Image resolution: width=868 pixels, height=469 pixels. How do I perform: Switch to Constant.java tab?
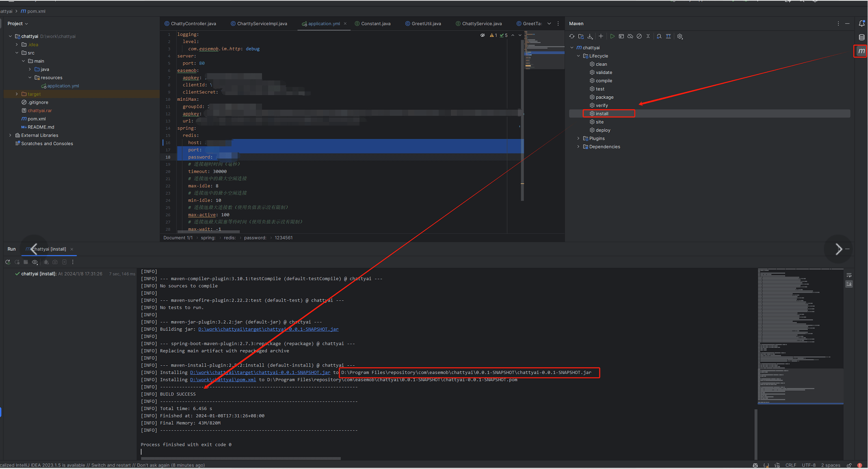click(372, 24)
